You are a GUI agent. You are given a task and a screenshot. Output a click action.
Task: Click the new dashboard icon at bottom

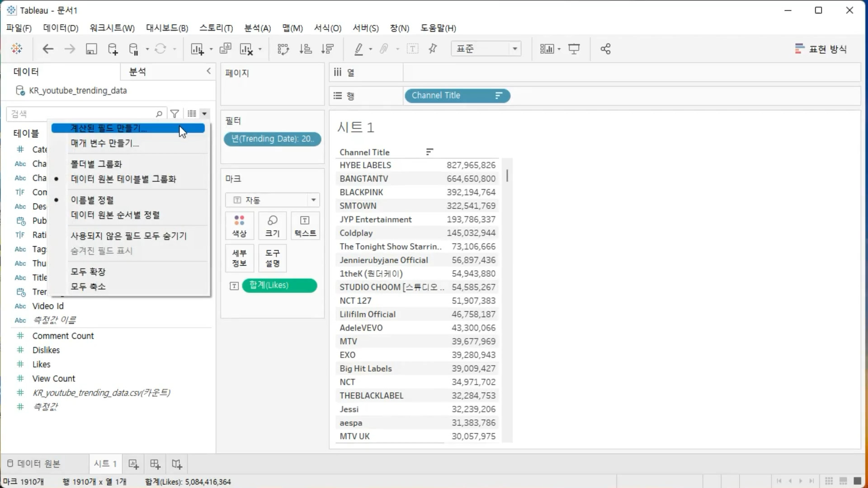coord(155,464)
